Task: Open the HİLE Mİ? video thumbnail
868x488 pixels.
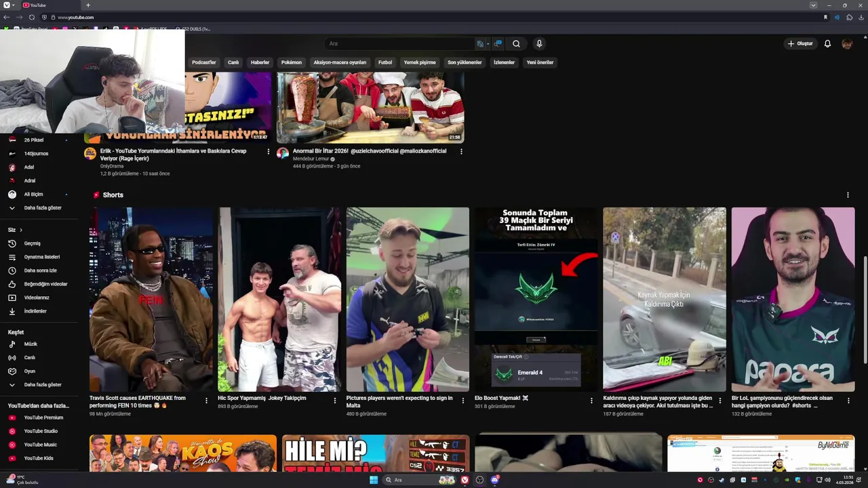Action: pos(376,453)
